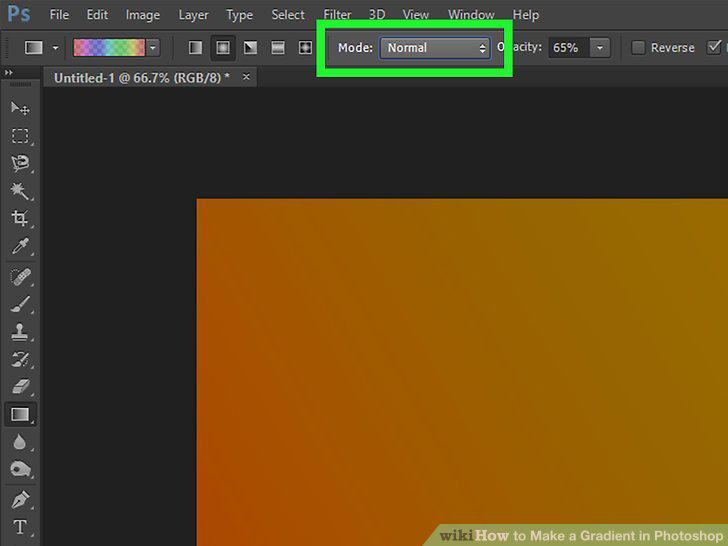Select the Blur tool

(20, 442)
